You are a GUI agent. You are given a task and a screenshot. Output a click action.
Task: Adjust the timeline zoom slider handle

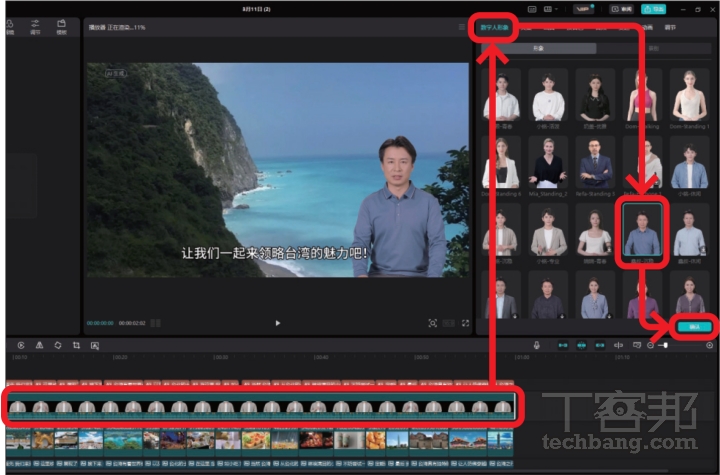tap(665, 345)
